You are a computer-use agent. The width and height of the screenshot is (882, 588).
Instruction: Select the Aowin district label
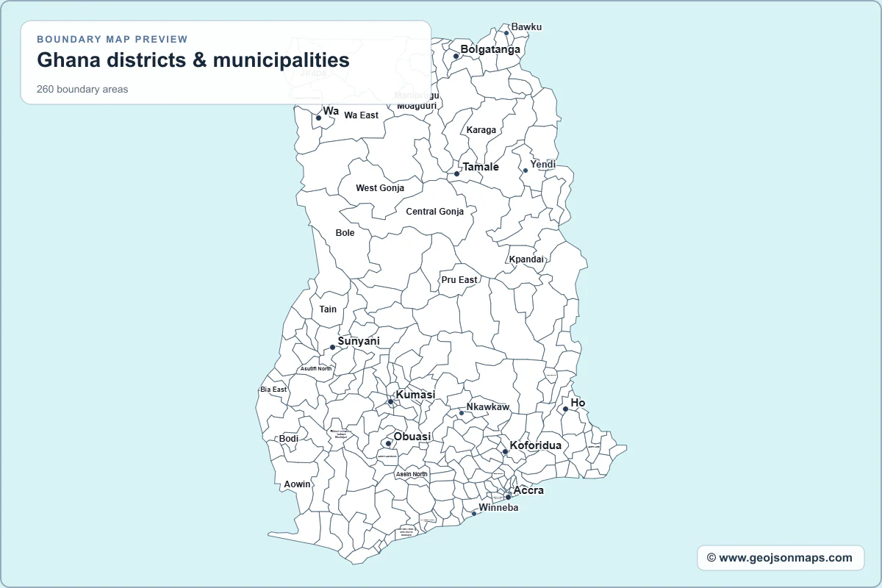point(298,484)
